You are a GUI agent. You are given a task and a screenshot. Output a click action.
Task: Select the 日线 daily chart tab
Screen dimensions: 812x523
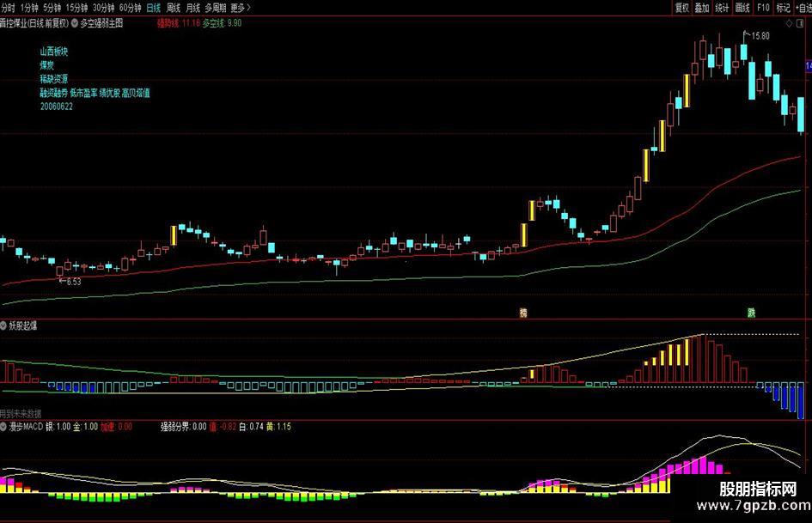tap(153, 8)
